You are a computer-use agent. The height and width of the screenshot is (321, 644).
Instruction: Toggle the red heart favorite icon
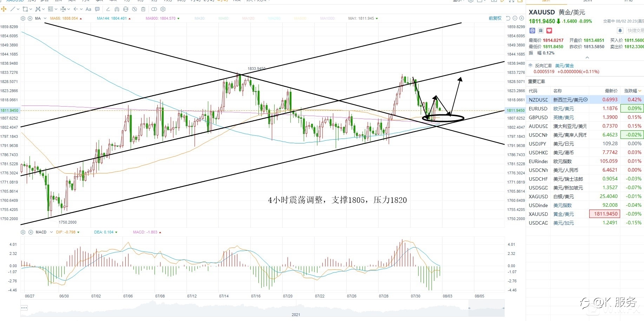point(549,31)
